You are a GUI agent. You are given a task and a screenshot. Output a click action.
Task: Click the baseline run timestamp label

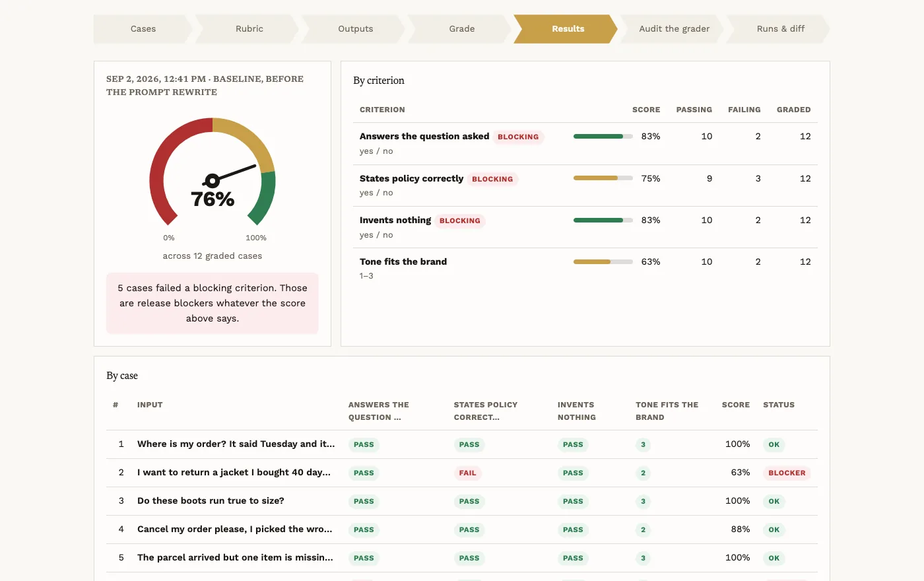coord(205,85)
